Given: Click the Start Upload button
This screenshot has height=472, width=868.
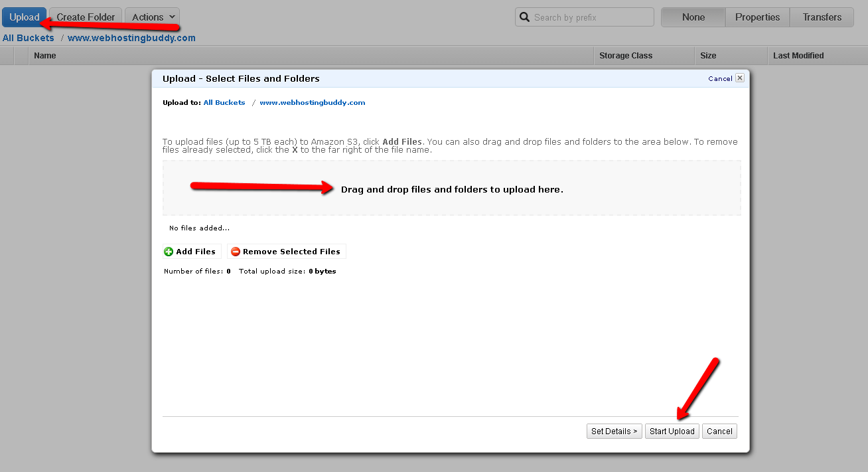Looking at the screenshot, I should coord(672,432).
